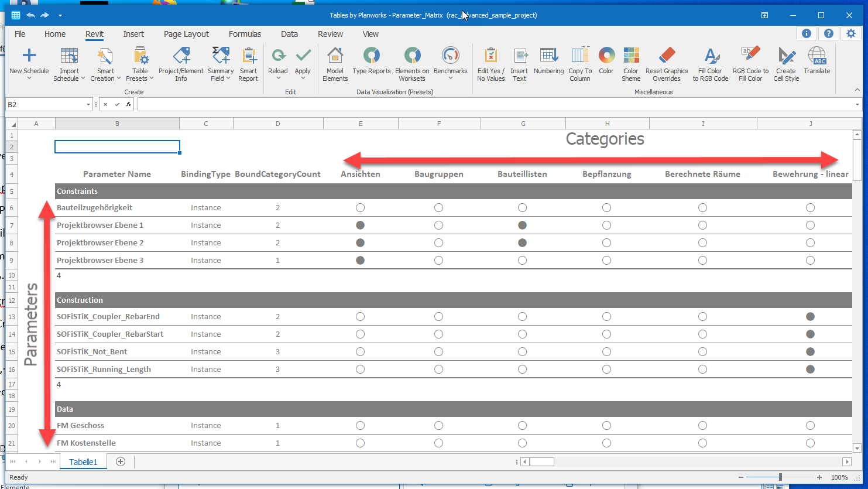868x489 pixels.
Task: Open Type Reports data visualization
Action: coord(372,56)
